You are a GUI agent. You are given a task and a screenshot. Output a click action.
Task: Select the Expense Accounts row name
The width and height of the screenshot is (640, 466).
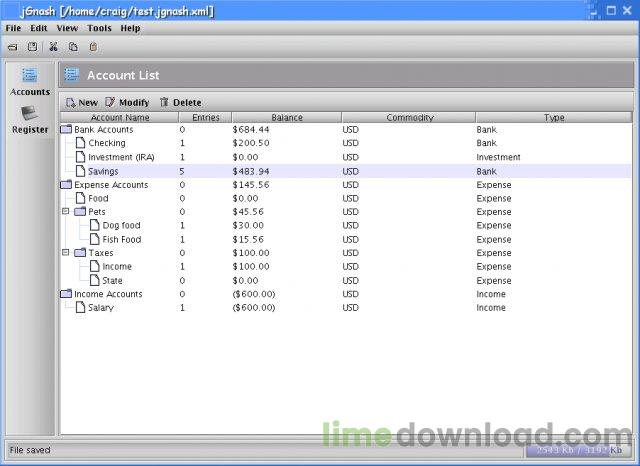111,185
